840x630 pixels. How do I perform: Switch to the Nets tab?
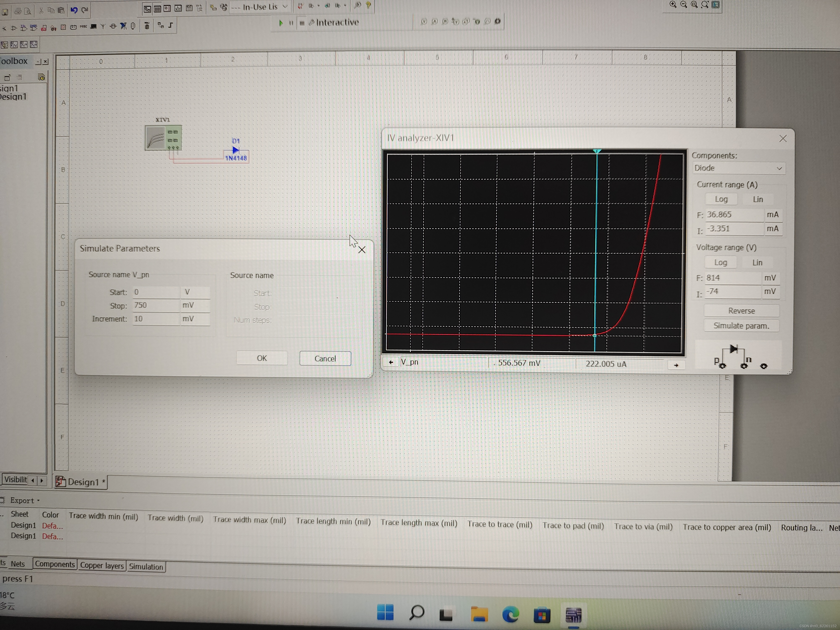pos(18,564)
